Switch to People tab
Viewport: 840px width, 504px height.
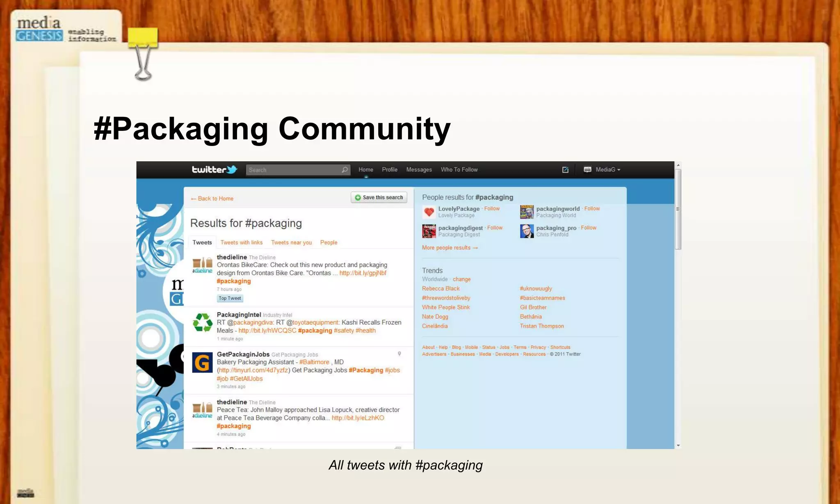329,243
